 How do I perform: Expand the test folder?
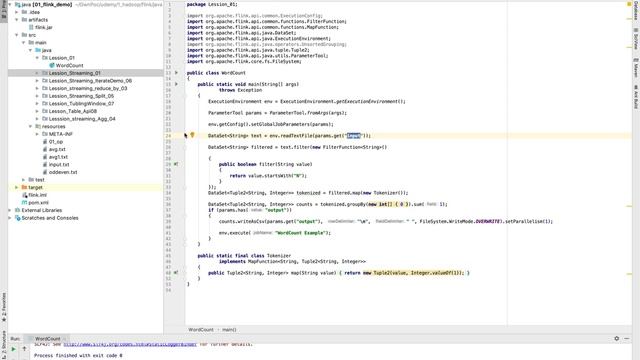click(x=24, y=180)
